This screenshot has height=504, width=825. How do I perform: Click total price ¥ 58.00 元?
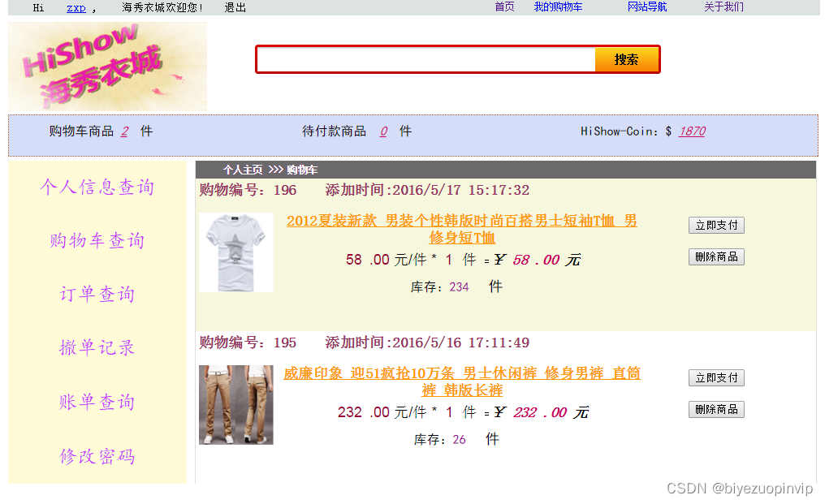(x=538, y=260)
